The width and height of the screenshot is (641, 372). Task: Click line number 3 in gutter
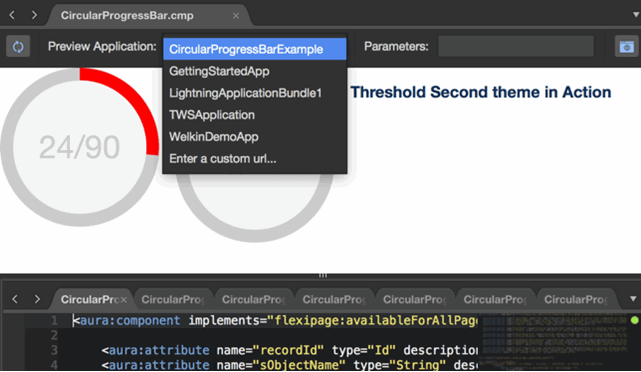coord(54,350)
